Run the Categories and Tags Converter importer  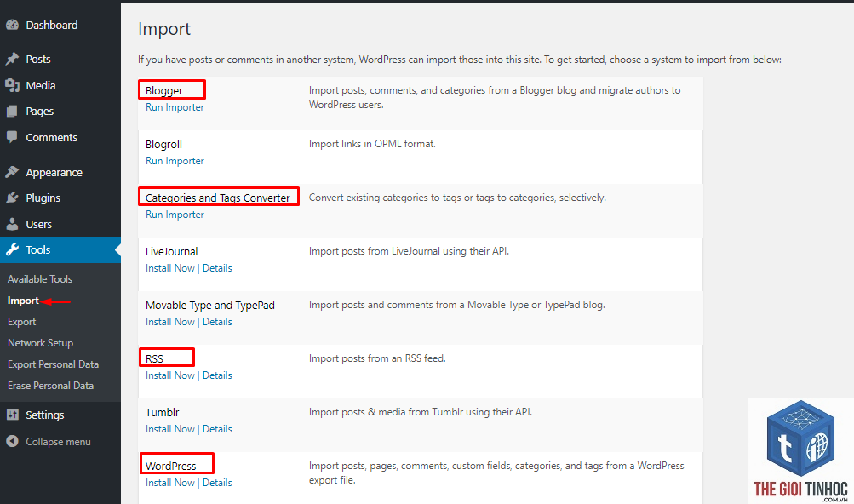coord(175,215)
